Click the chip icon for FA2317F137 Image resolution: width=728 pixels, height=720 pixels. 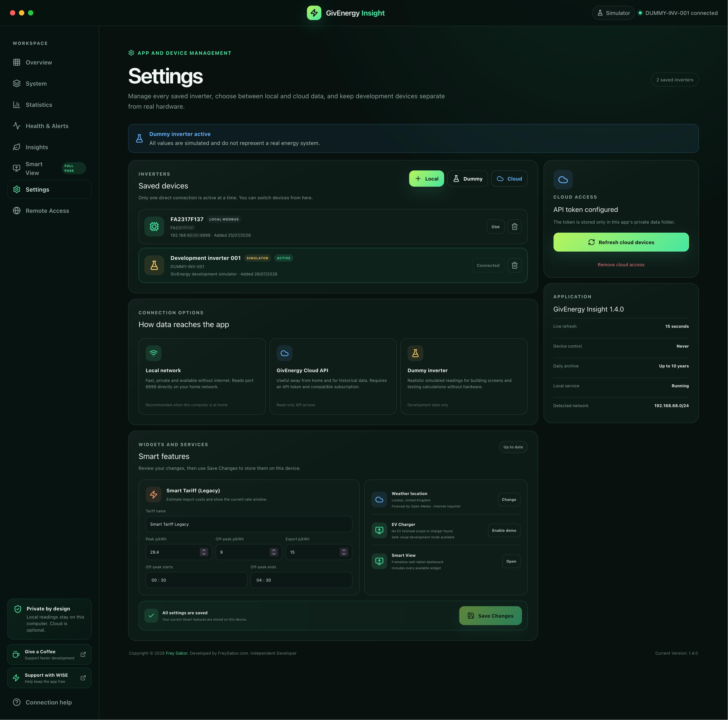click(x=154, y=227)
